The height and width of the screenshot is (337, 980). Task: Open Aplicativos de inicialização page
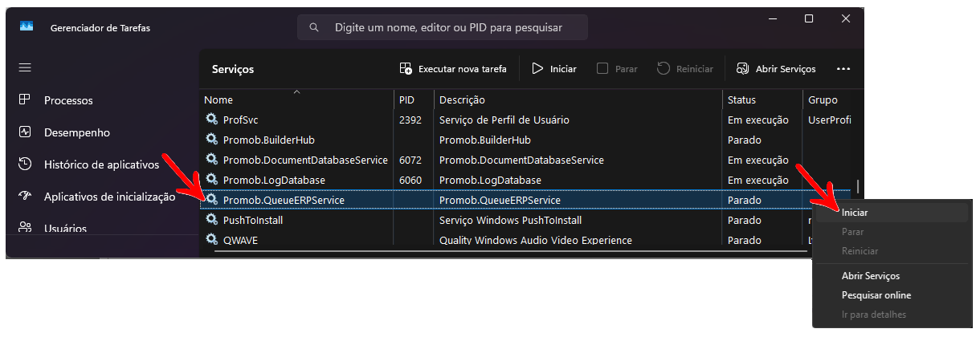[109, 197]
